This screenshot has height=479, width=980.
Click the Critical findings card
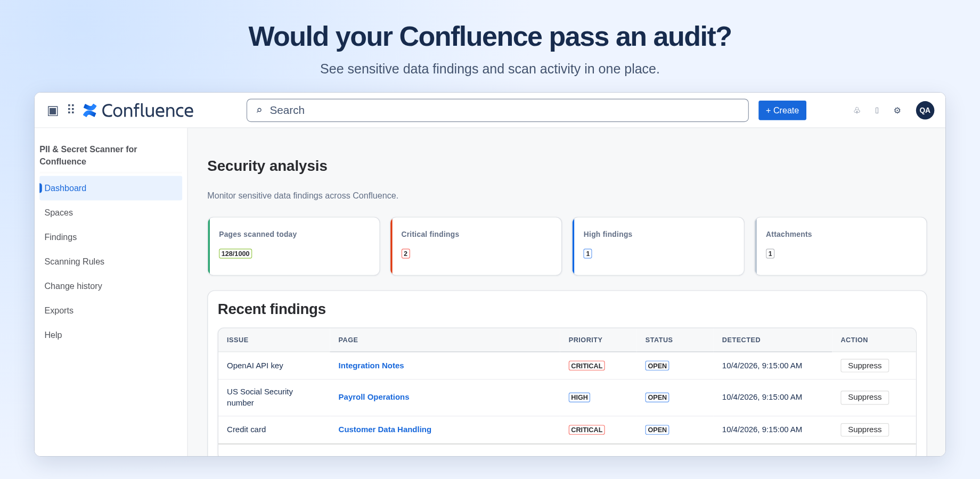(x=476, y=246)
